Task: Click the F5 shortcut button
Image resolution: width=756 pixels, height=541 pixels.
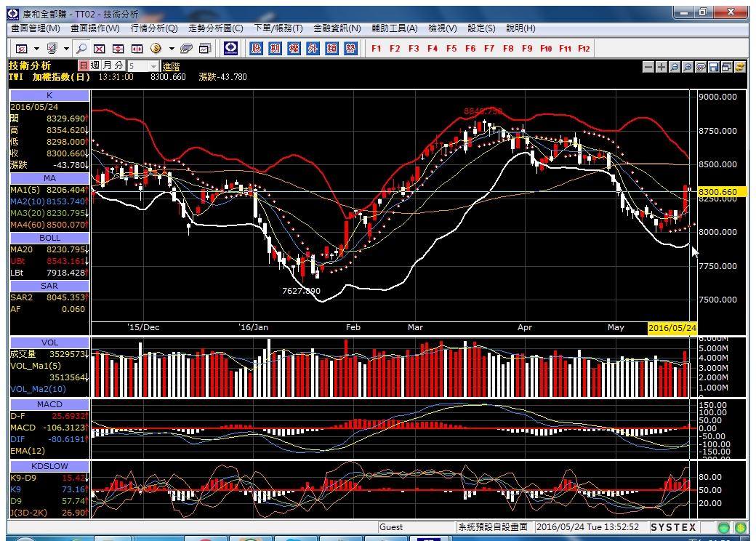Action: (x=451, y=49)
